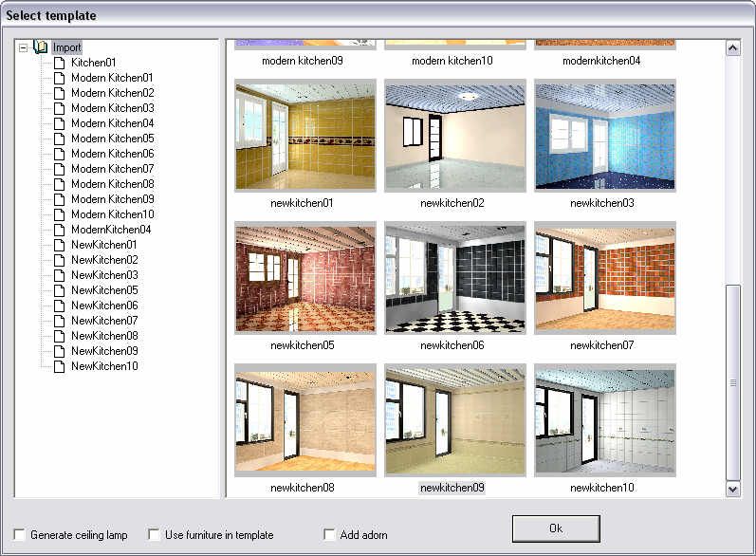Click the NewKitchen02 document icon
Screen dimensions: 756x556
[x=60, y=260]
